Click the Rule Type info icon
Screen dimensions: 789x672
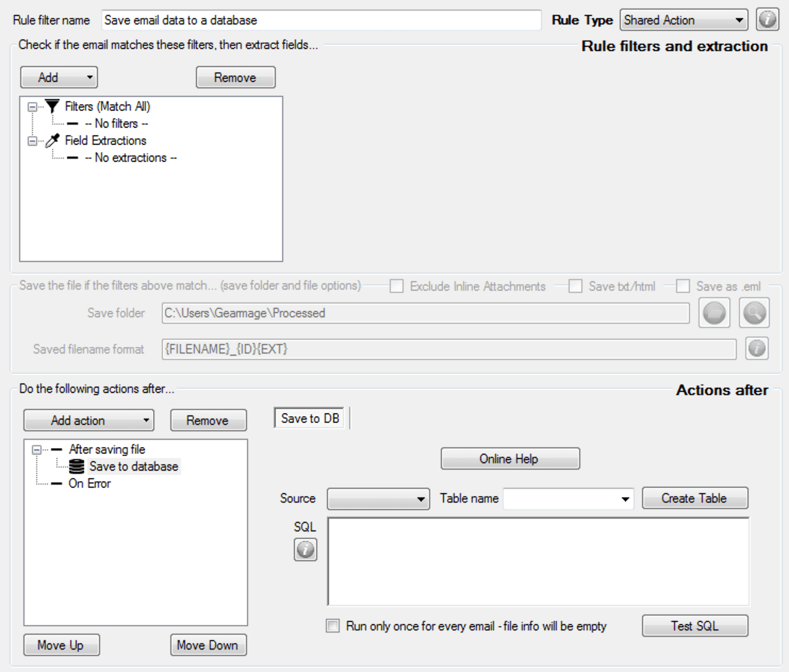pyautogui.click(x=767, y=20)
